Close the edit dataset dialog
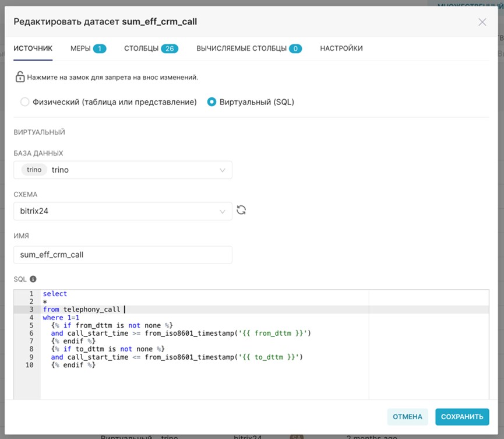Viewport: 504px width, 439px height. pyautogui.click(x=482, y=22)
